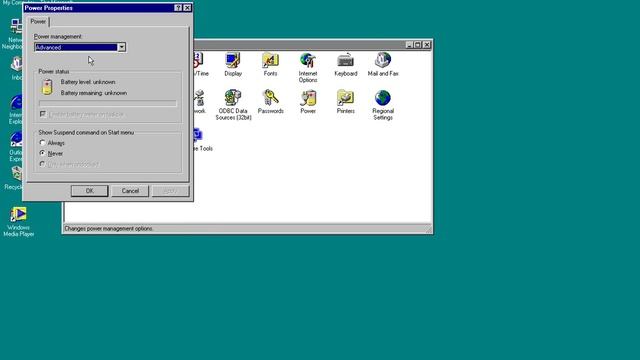Cancel the Power Properties dialog
Viewport: 640px width, 360px height.
[130, 191]
